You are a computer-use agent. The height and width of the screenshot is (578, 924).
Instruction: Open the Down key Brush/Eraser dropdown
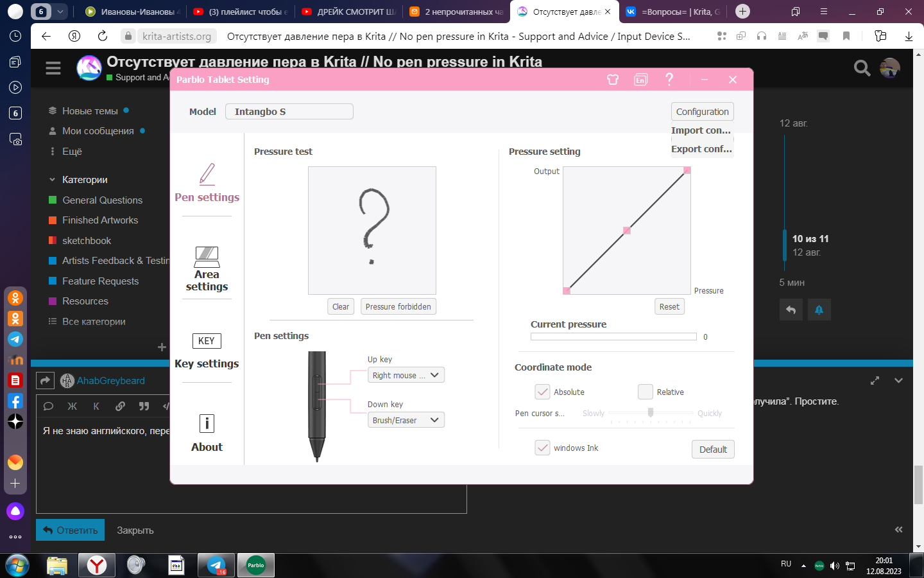[x=406, y=420]
